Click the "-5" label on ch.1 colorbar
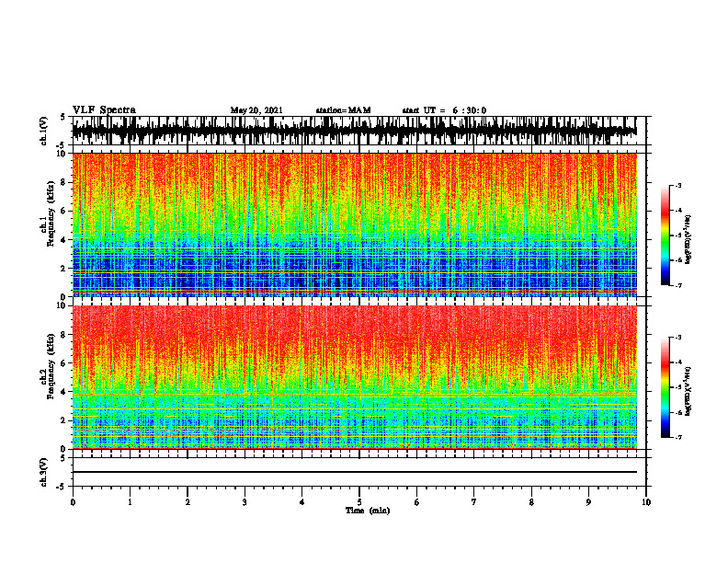The image size is (728, 563). click(678, 236)
